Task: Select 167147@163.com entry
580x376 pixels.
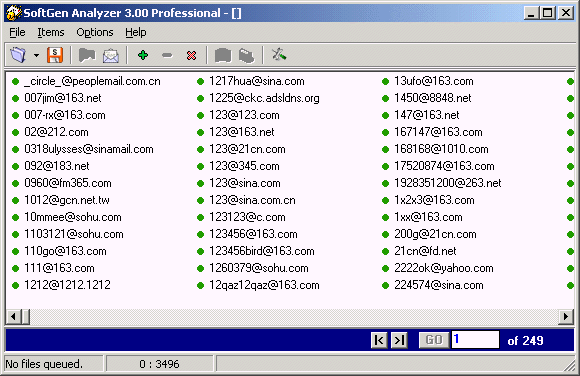Action: [x=438, y=132]
